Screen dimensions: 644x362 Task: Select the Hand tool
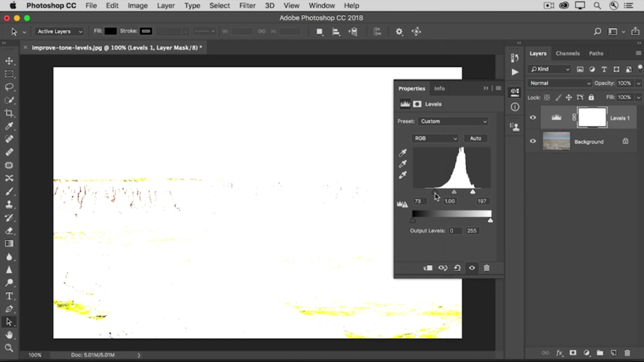coord(9,335)
